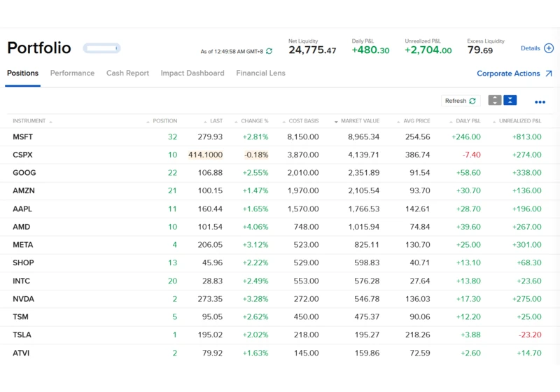This screenshot has width=560, height=392.
Task: Click the account selector pill beside Portfolio
Action: click(101, 48)
